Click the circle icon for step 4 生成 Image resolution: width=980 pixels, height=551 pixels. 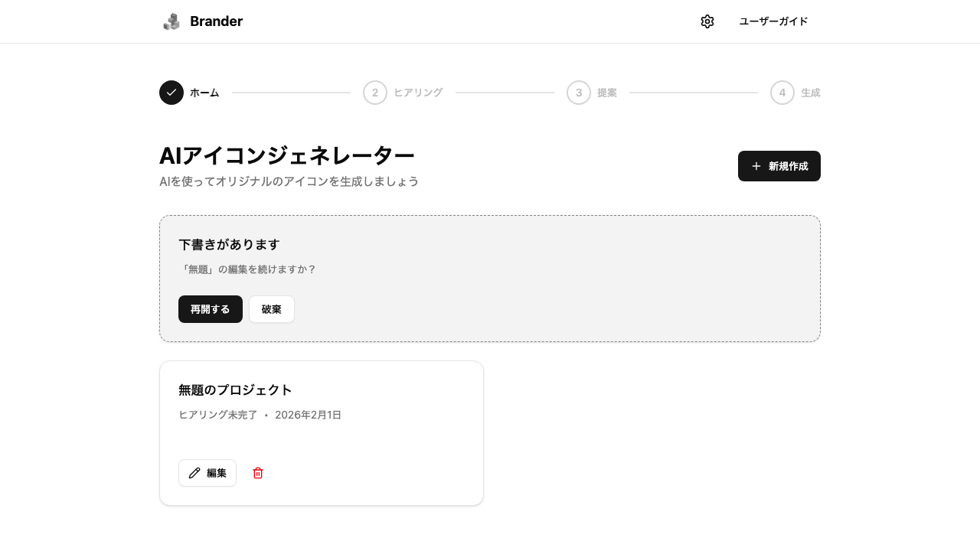(782, 93)
